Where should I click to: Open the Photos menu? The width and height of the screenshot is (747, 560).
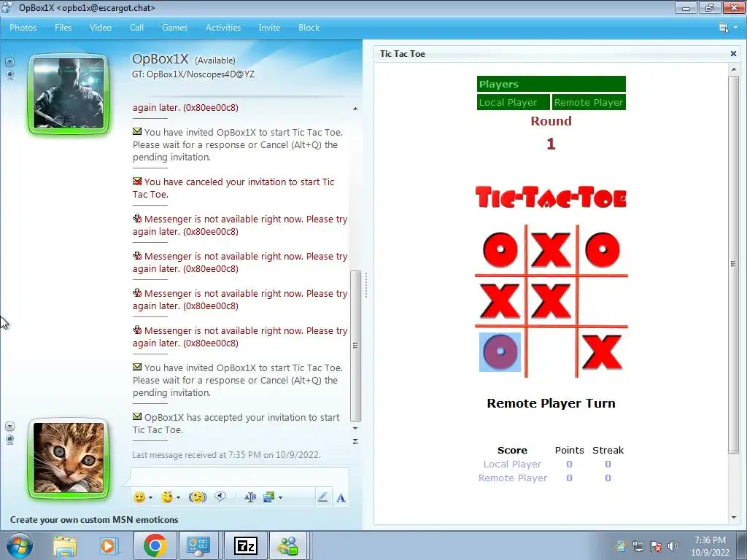coord(23,28)
